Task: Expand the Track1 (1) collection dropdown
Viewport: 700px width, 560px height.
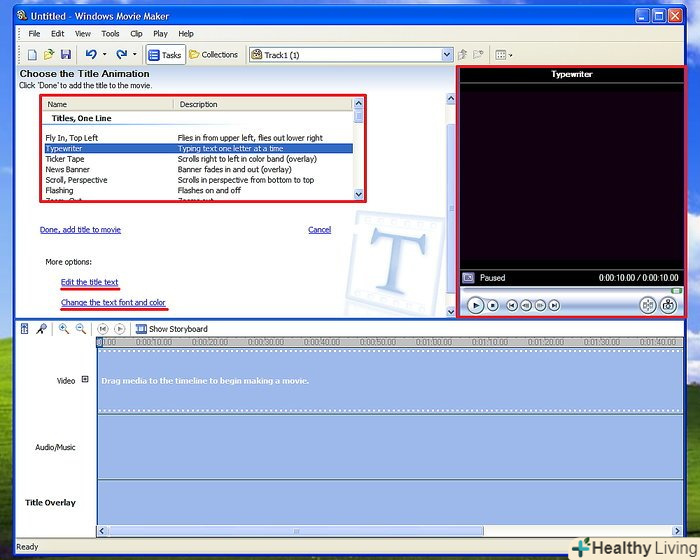Action: pyautogui.click(x=447, y=55)
